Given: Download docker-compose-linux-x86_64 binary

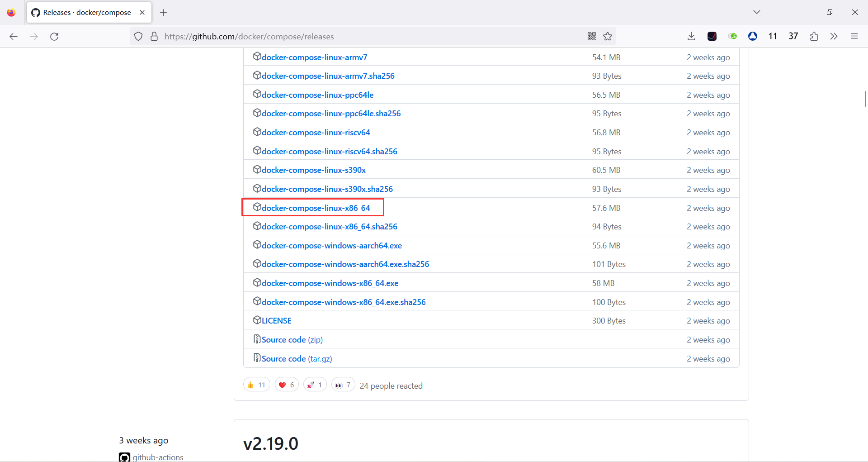Looking at the screenshot, I should point(316,208).
